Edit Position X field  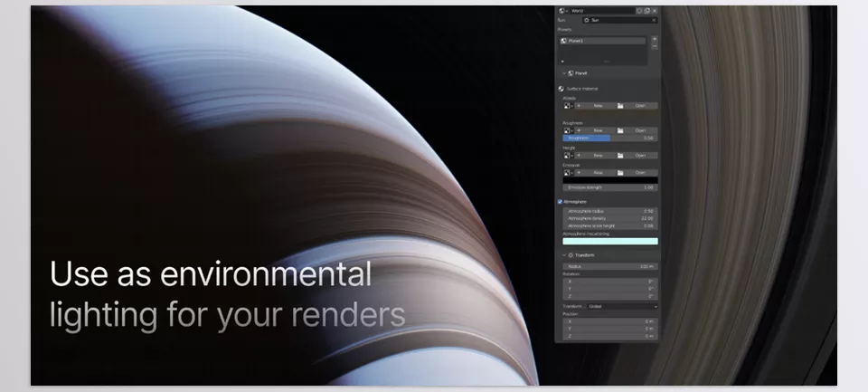610,321
